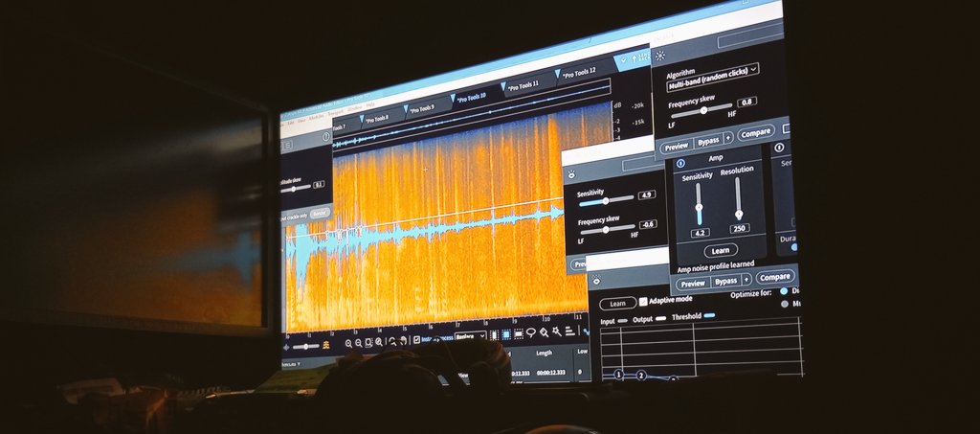Click Preview button under Algorithm panel
This screenshot has height=434, width=980.
[x=677, y=147]
